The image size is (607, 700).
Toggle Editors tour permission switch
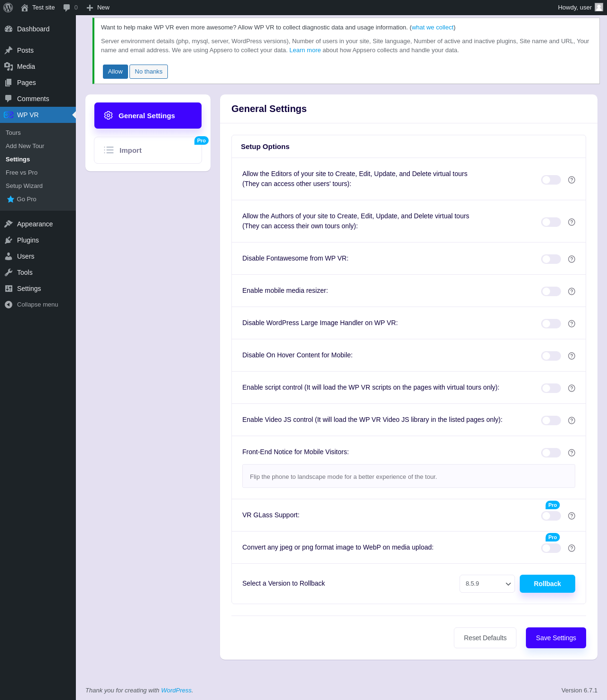pyautogui.click(x=551, y=180)
